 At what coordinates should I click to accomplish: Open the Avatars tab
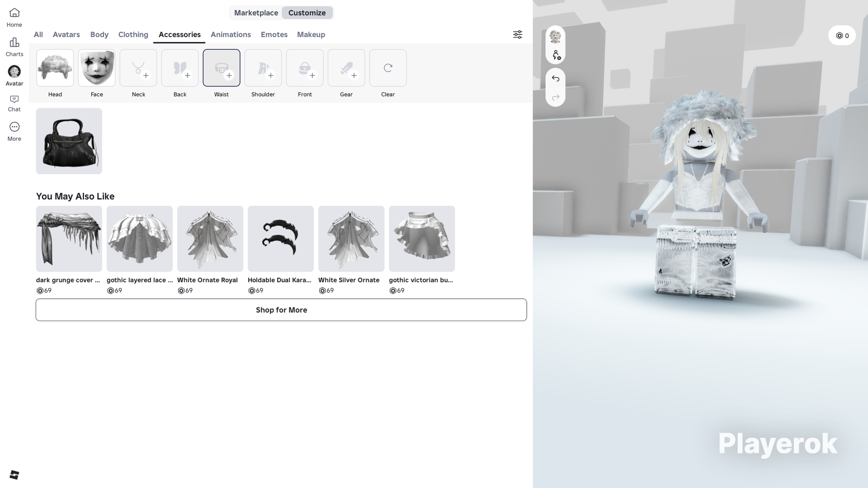coord(66,35)
